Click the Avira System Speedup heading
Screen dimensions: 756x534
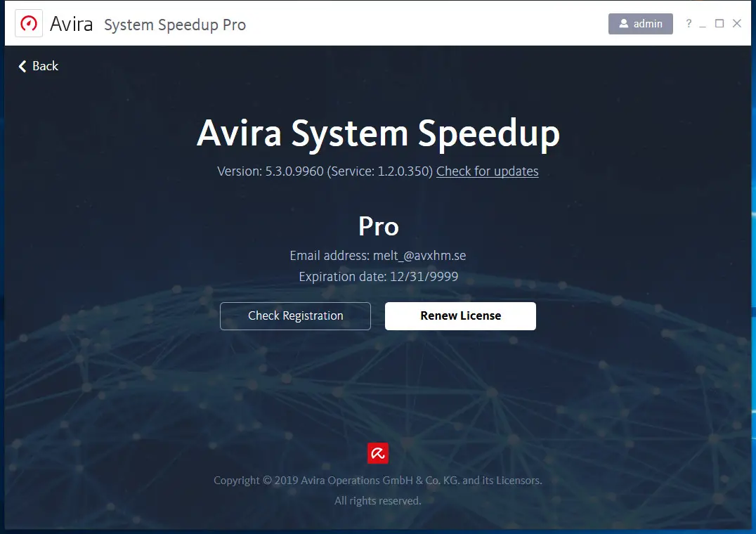click(x=378, y=133)
